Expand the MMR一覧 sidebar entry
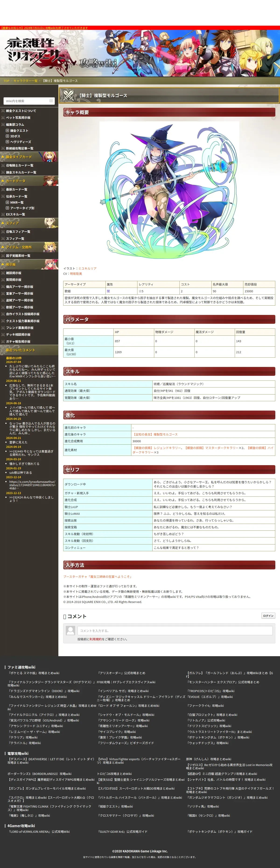The image size is (280, 868). click(x=7, y=202)
